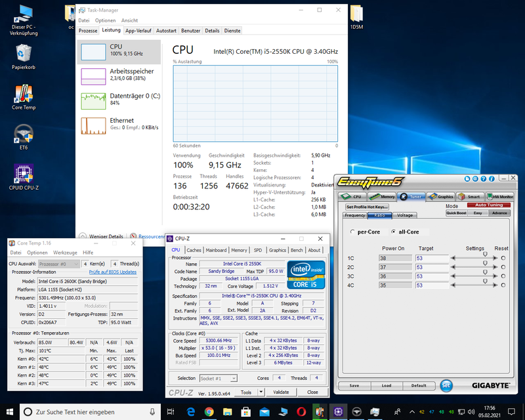The height and width of the screenshot is (420, 525).
Task: Click the 1C ratio slider thumb
Action: [485, 255]
